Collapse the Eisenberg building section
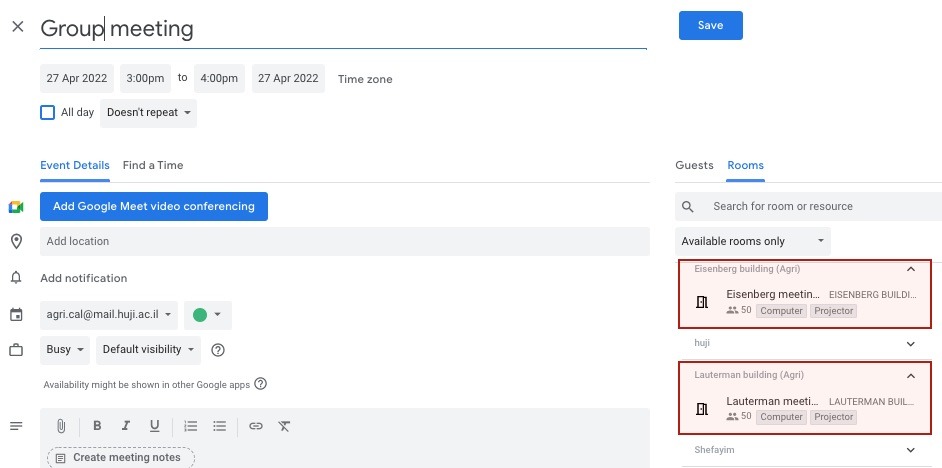The width and height of the screenshot is (942, 468). coord(910,269)
